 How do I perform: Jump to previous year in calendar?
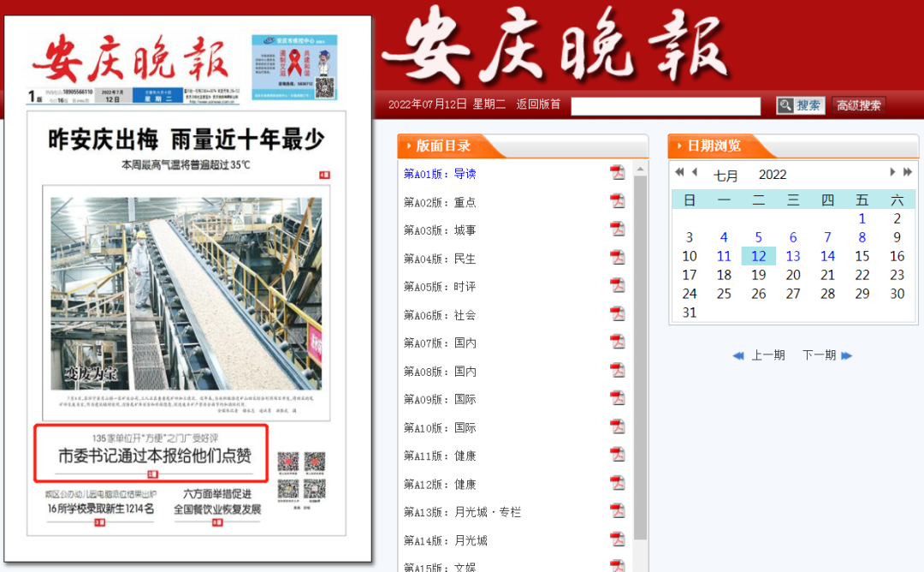pos(679,172)
